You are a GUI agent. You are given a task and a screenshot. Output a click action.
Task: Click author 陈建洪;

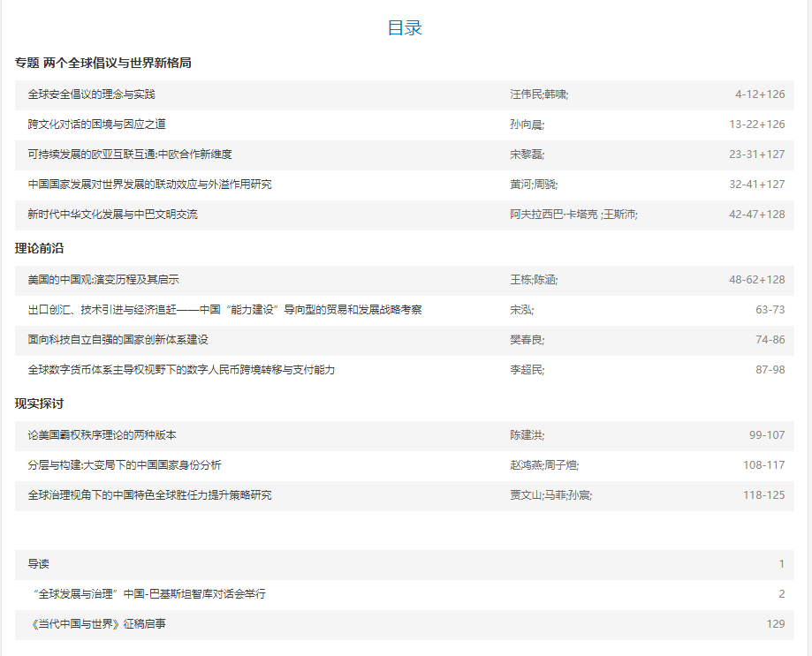click(x=527, y=435)
